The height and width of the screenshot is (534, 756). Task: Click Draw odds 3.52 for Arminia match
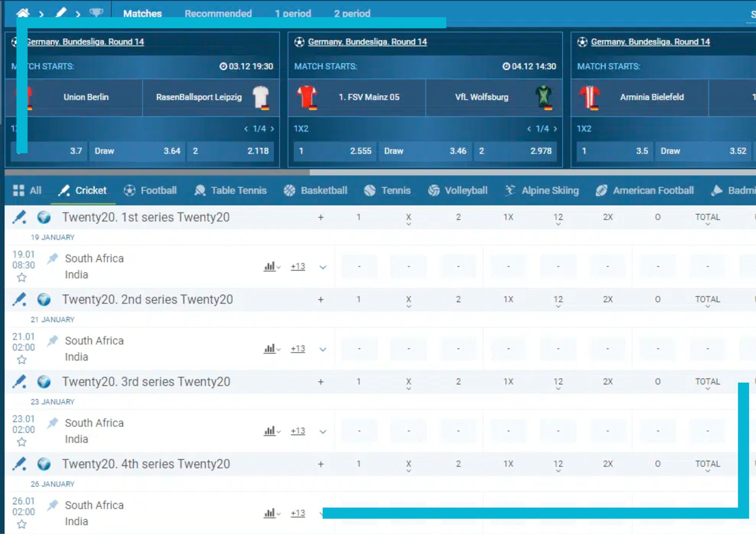pyautogui.click(x=704, y=151)
